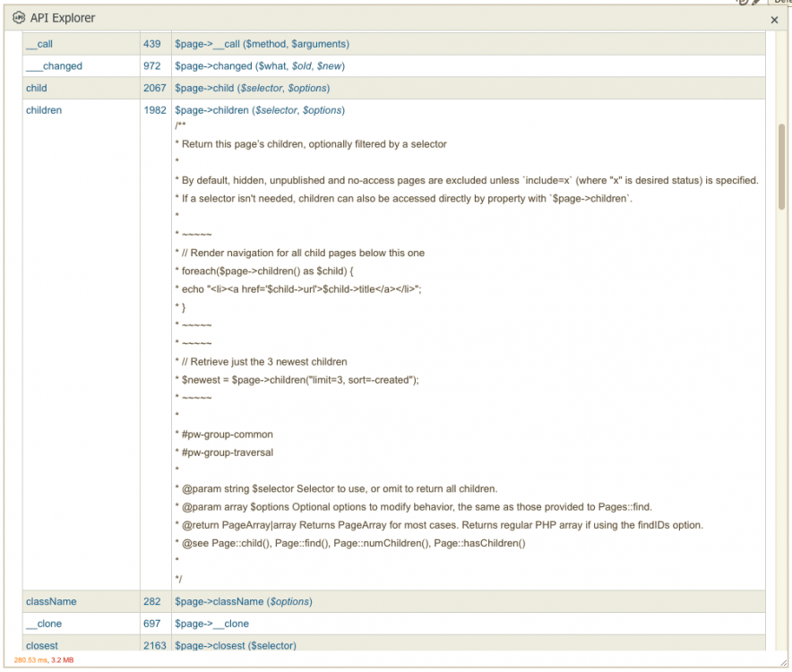Open line 439 in the editor

point(151,43)
